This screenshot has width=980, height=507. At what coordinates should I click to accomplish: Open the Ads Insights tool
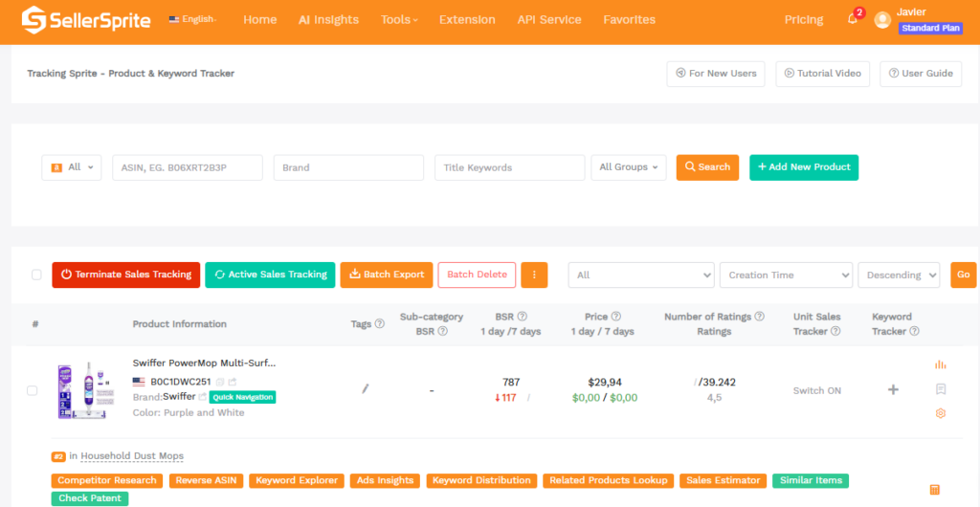[x=385, y=481]
